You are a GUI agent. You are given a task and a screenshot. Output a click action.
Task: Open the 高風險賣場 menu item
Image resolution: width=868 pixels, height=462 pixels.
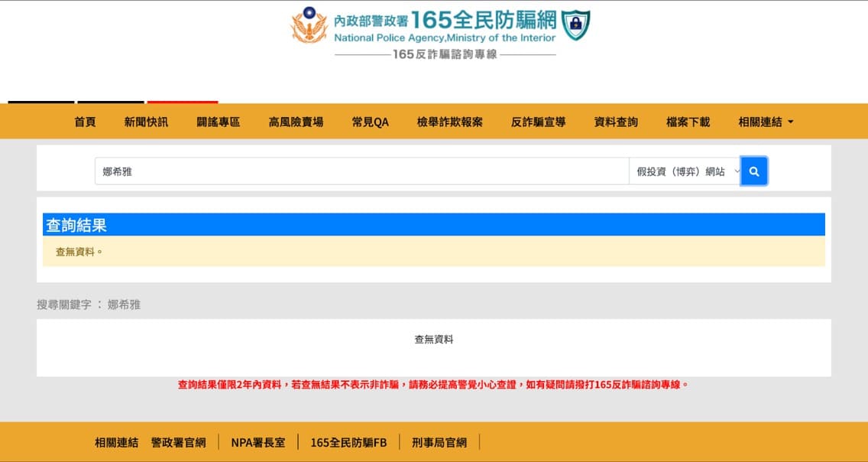tap(296, 122)
